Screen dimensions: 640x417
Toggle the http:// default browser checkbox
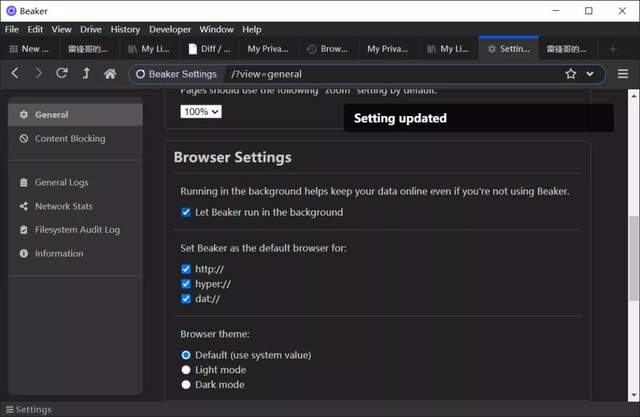[x=186, y=269]
